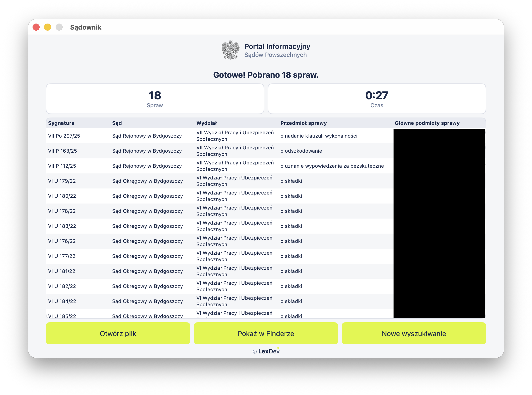Select case row VI U 179/22
Image resolution: width=532 pixels, height=395 pixels.
[62, 181]
